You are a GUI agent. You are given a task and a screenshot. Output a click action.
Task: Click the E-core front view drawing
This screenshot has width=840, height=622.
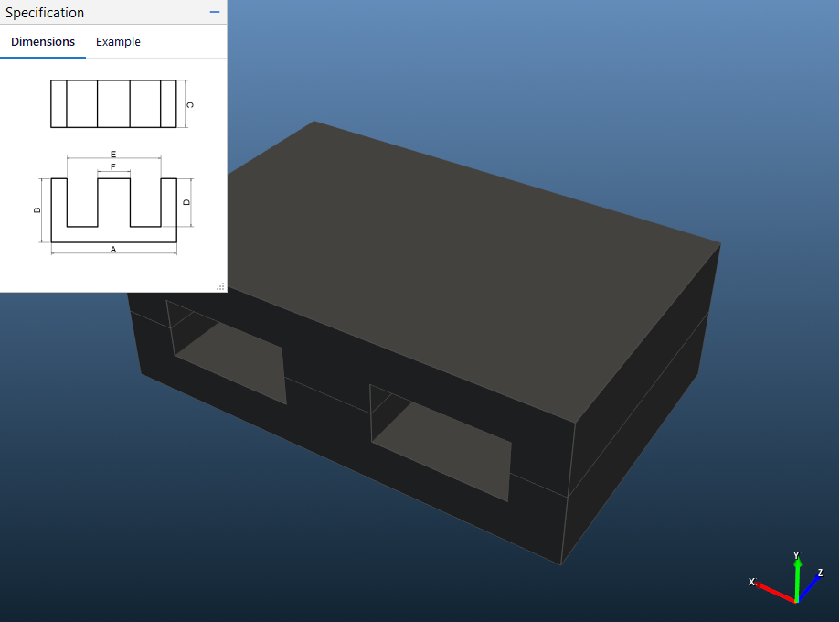(113, 210)
